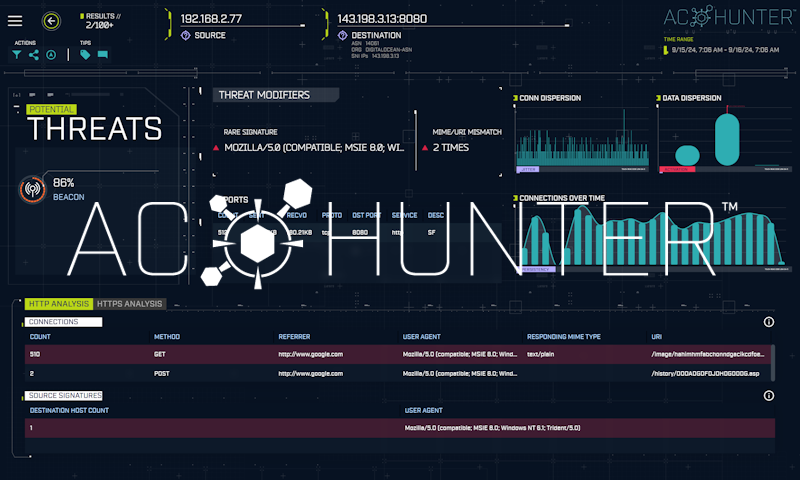Click the tag icon under Tips
The height and width of the screenshot is (480, 800).
pyautogui.click(x=85, y=55)
